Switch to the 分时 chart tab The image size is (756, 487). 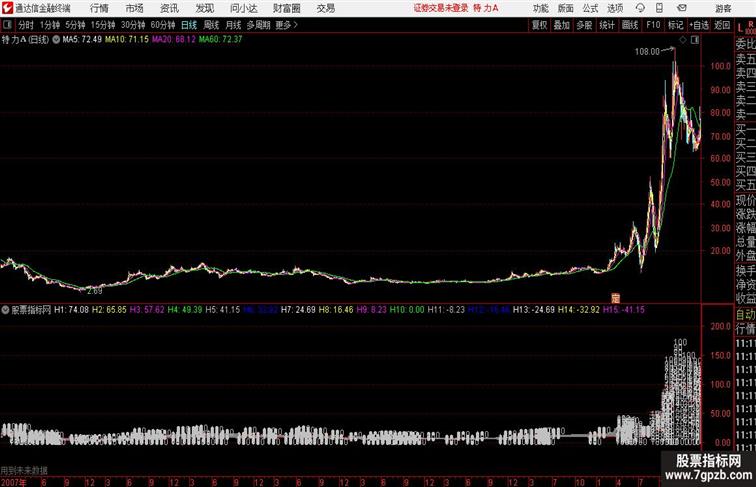point(26,25)
